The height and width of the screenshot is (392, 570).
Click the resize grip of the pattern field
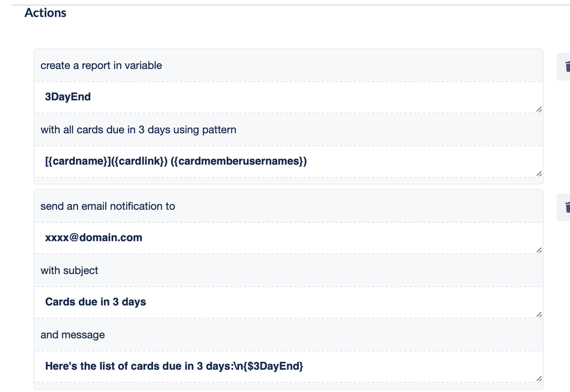(x=539, y=173)
